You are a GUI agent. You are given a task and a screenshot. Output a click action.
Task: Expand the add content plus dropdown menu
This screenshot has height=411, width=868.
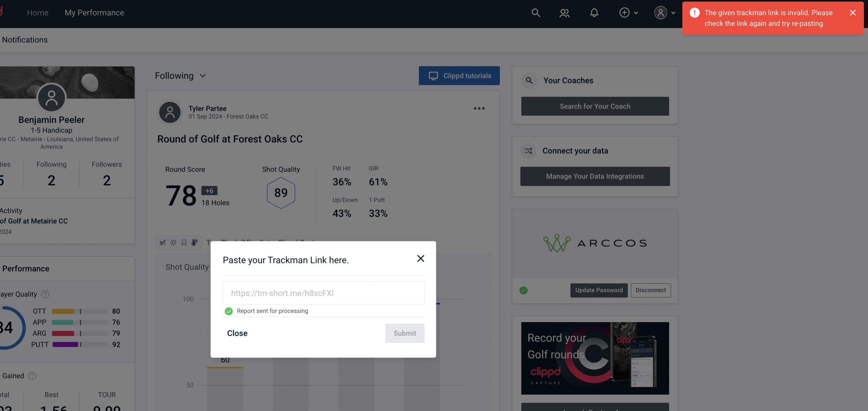[x=628, y=12]
